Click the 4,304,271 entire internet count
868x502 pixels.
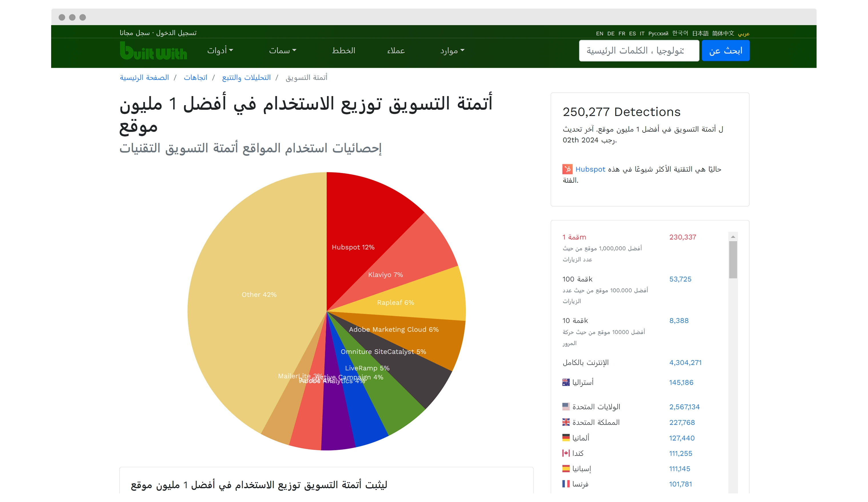(x=685, y=363)
